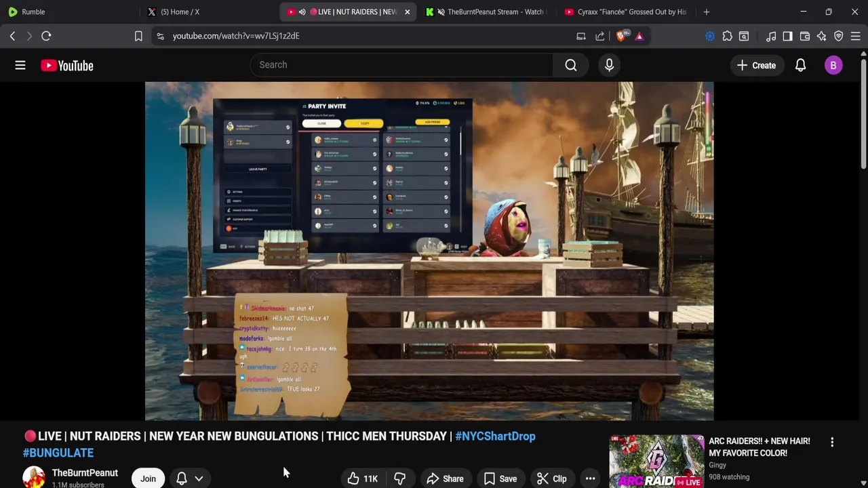Open Brave Rewards triangle icon
Screen dimensions: 868x488
[x=639, y=36]
